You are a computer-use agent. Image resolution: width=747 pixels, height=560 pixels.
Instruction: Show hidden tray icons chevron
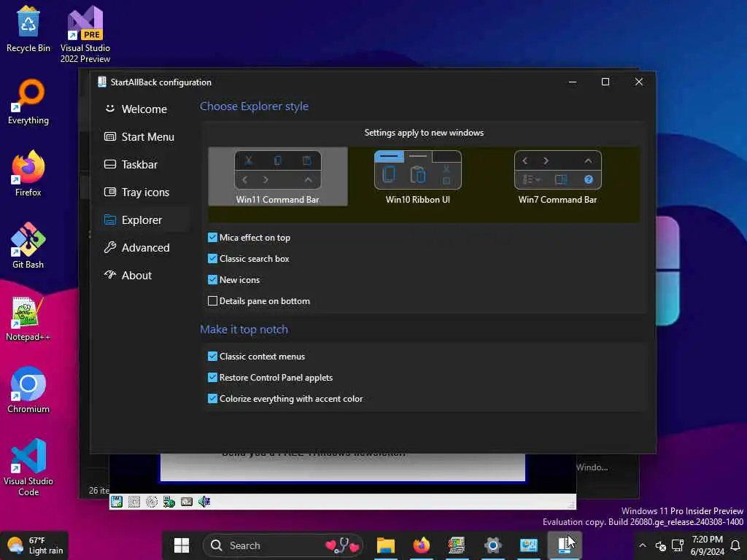click(642, 545)
